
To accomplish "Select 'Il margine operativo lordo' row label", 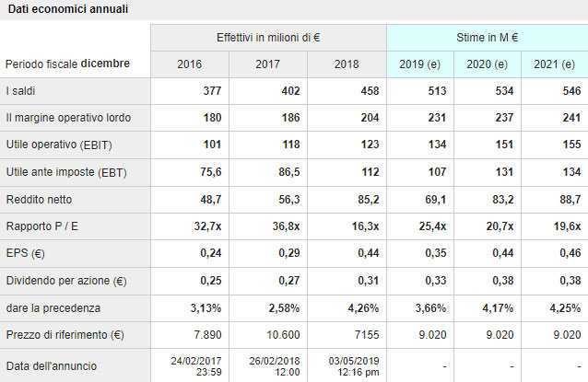I will point(68,118).
